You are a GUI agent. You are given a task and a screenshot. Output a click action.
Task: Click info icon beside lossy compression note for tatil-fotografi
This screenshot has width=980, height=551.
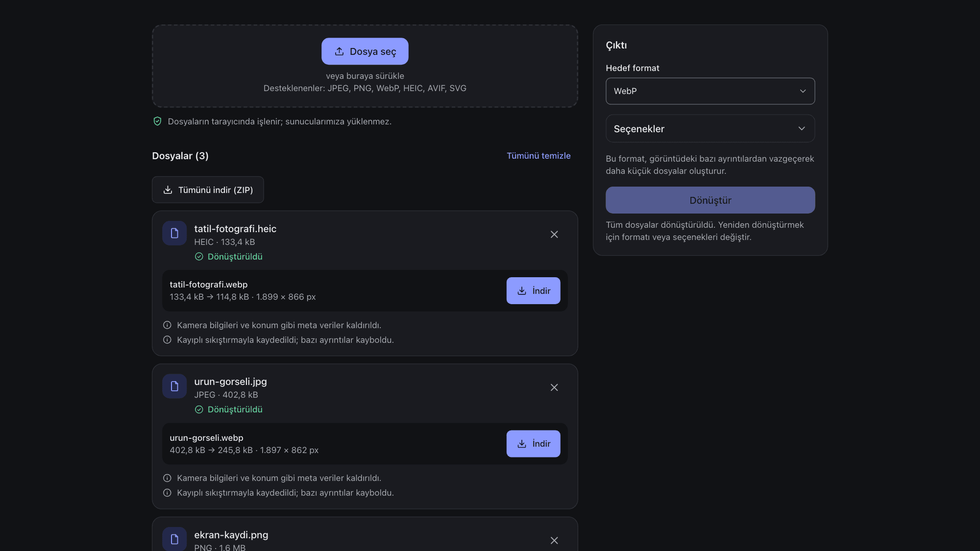click(x=167, y=340)
